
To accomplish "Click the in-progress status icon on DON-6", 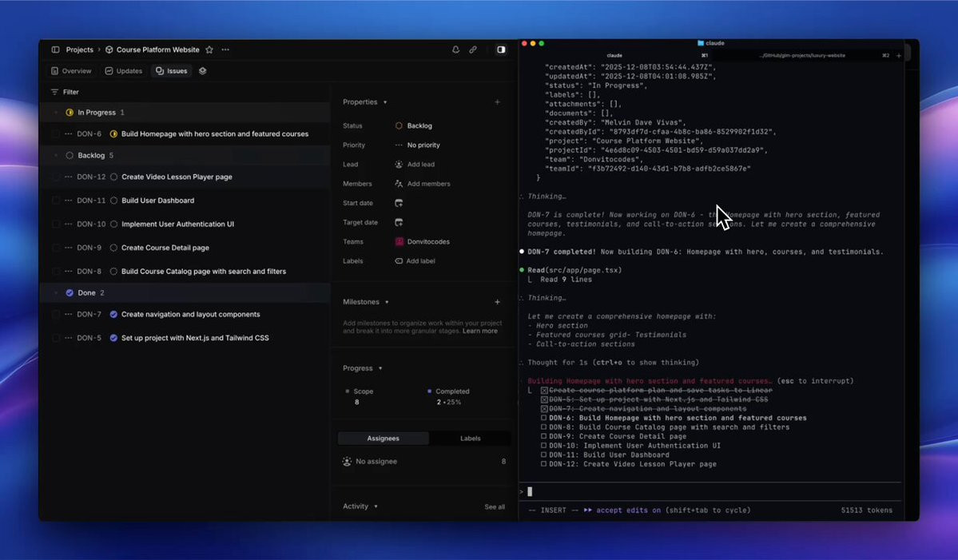I will [x=113, y=133].
